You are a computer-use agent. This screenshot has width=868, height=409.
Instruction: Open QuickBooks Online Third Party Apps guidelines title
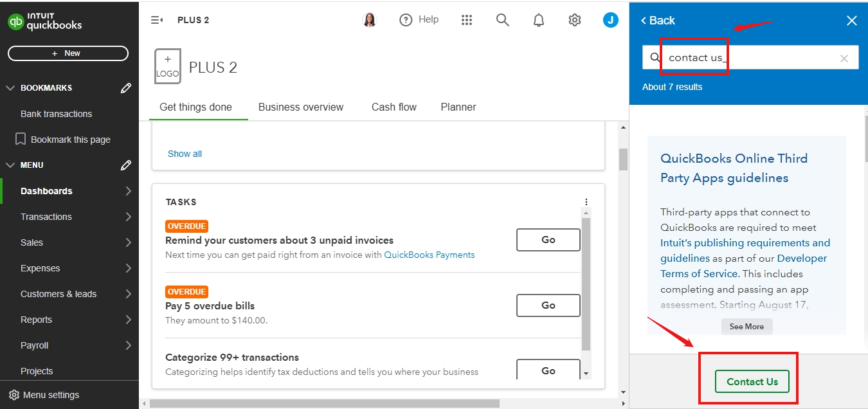coord(734,168)
